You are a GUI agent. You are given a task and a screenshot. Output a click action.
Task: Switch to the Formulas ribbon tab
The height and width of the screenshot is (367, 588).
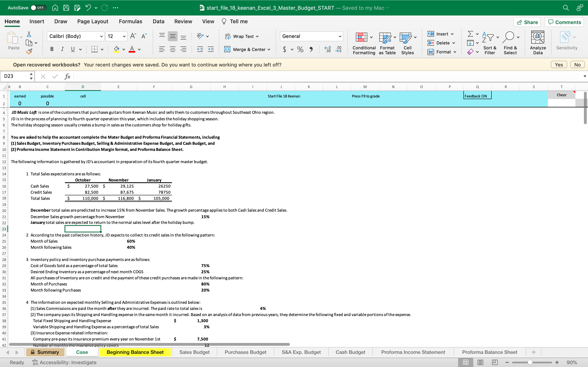[x=130, y=21]
